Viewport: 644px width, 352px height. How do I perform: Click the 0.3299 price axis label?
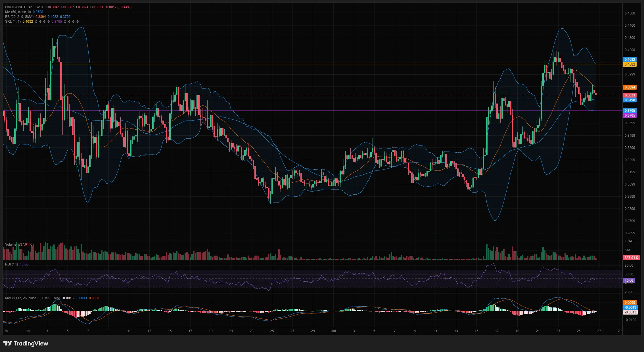tap(630, 160)
